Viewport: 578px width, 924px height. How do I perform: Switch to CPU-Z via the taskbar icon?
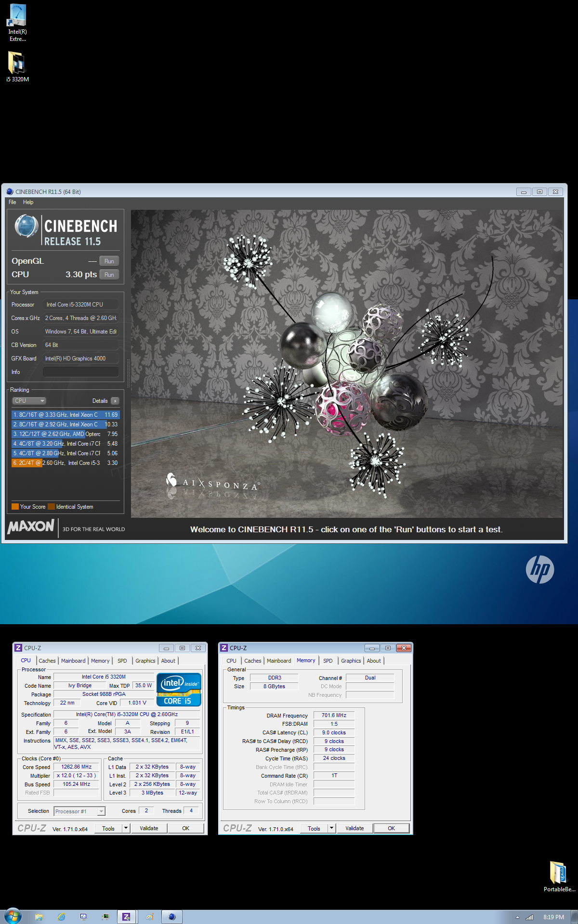[x=126, y=917]
